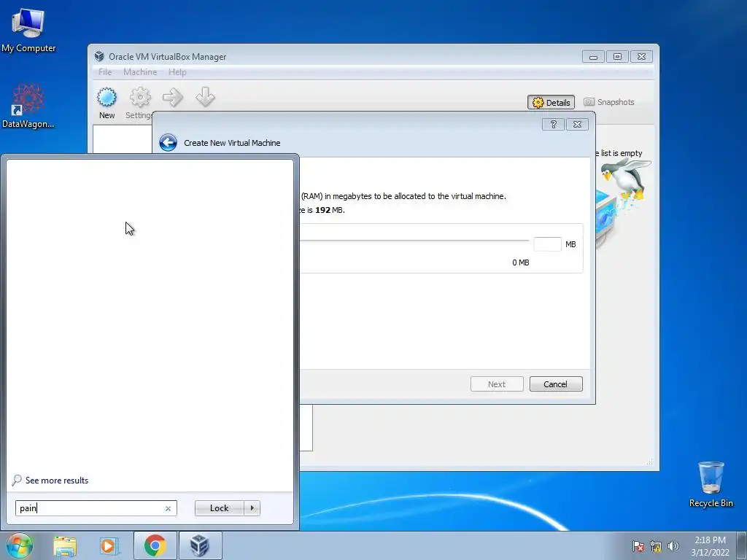Launch Windows Media Player from taskbar
Image resolution: width=747 pixels, height=560 pixels.
click(x=109, y=545)
